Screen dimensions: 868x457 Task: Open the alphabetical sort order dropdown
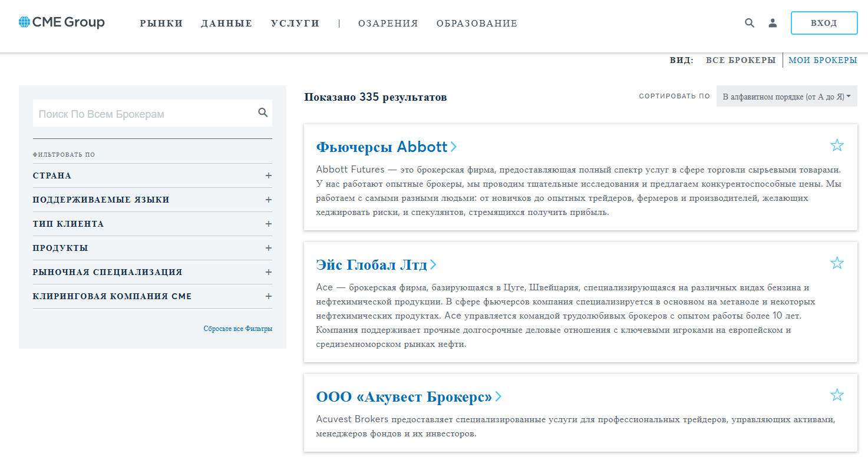coord(787,97)
